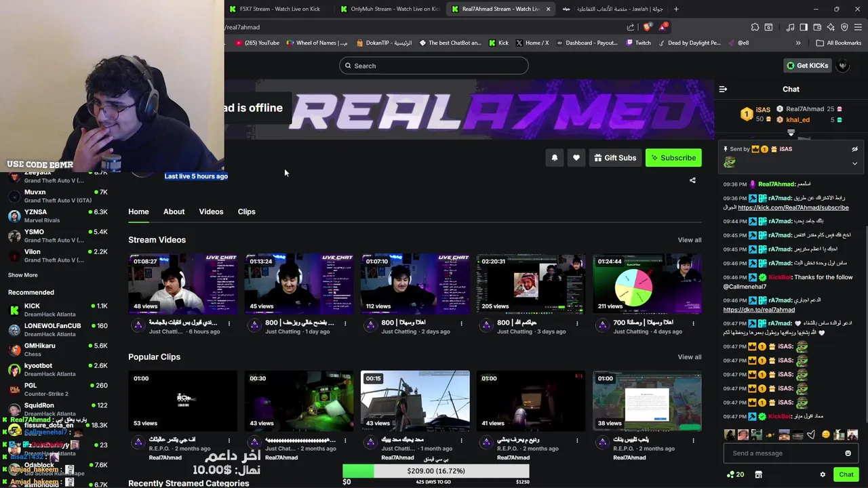Screen dimensions: 868x488
Task: View all Popular Clips
Action: click(x=689, y=357)
